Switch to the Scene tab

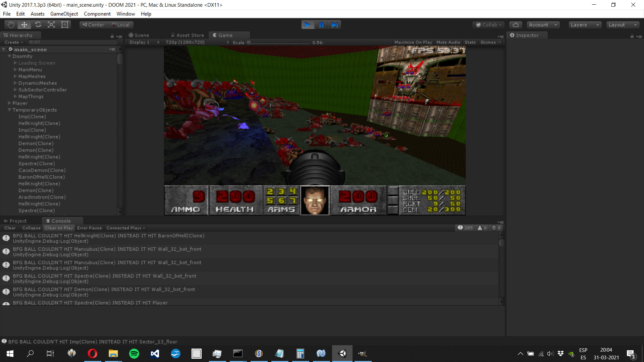click(x=139, y=35)
